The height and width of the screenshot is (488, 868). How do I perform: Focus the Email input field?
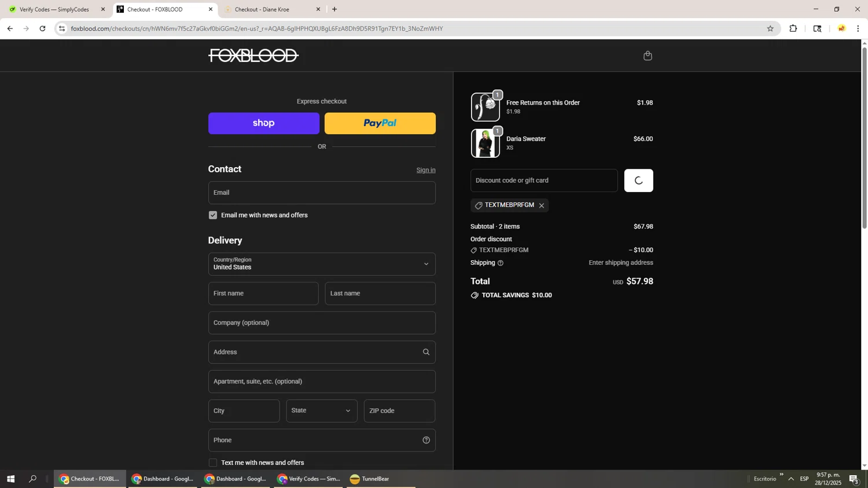322,193
